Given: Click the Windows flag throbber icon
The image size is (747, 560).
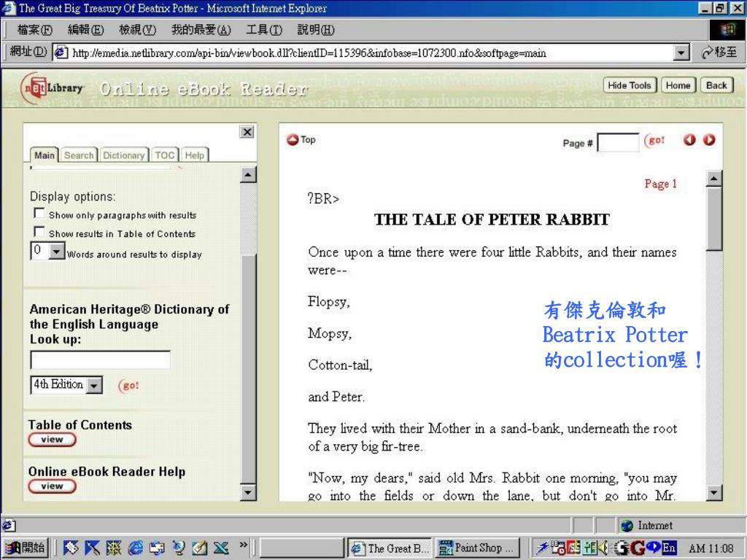Looking at the screenshot, I should pos(727,30).
